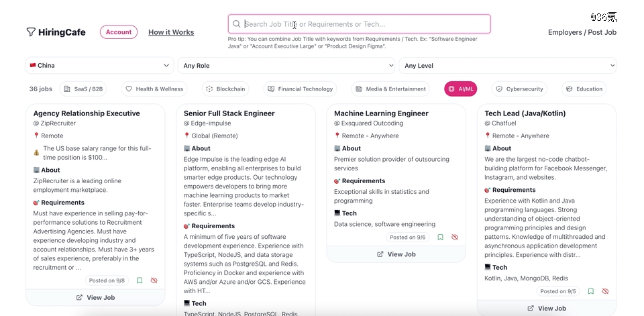Click the Cybersecurity shield filter chip
The image size is (644, 316).
[x=519, y=89]
